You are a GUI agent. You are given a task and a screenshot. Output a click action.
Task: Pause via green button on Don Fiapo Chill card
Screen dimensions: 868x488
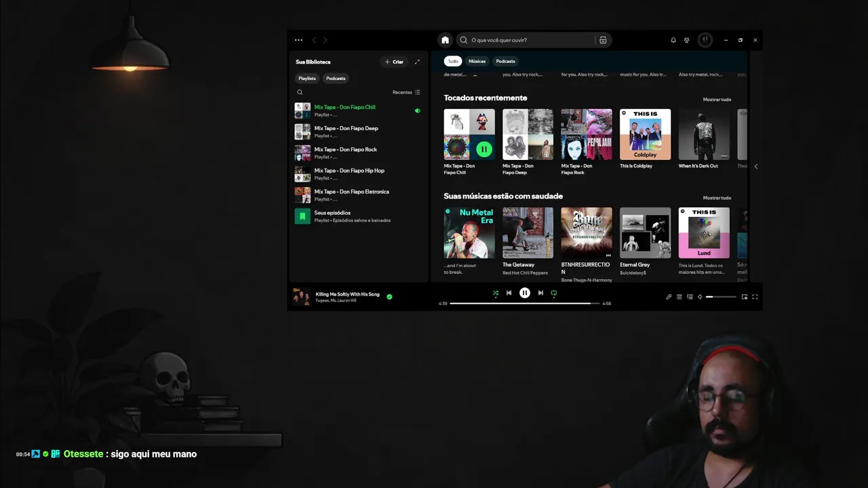pos(484,148)
